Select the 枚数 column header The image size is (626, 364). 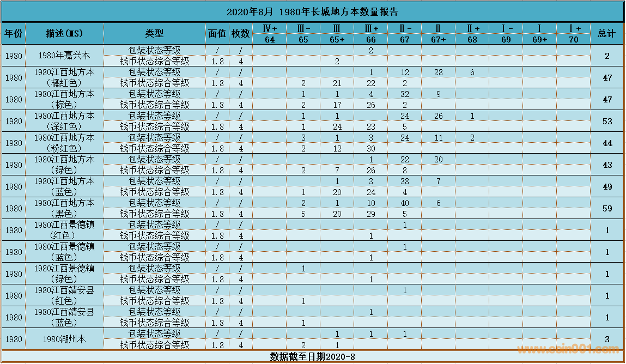pos(240,33)
